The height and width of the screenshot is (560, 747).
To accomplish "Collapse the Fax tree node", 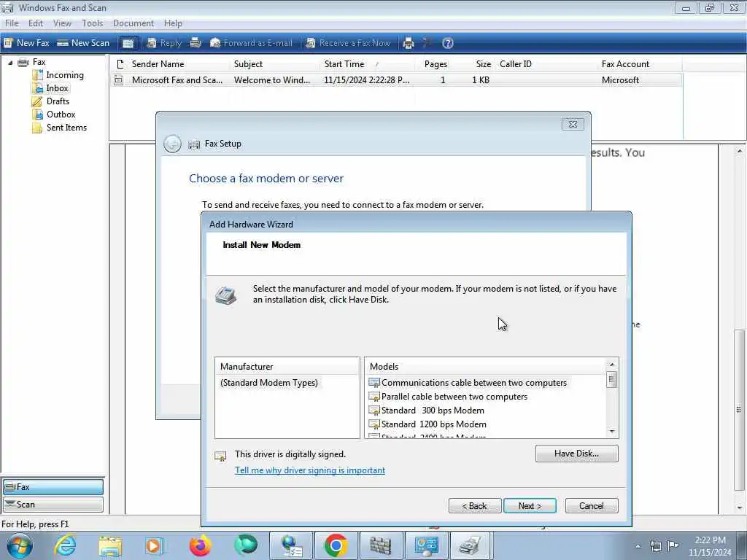I will coord(10,63).
